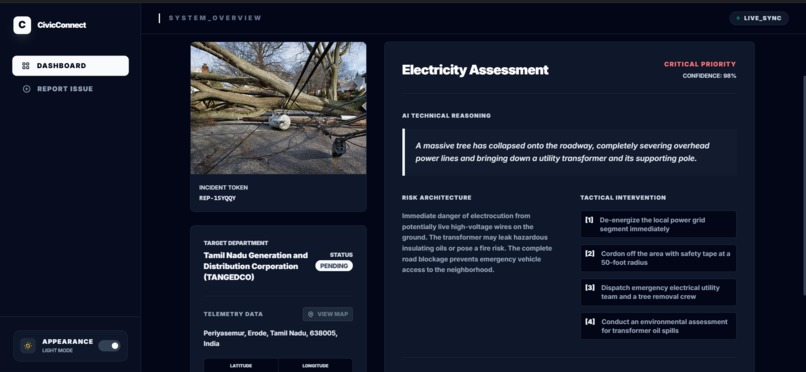Click the Longitude column header
The width and height of the screenshot is (806, 372).
click(315, 366)
